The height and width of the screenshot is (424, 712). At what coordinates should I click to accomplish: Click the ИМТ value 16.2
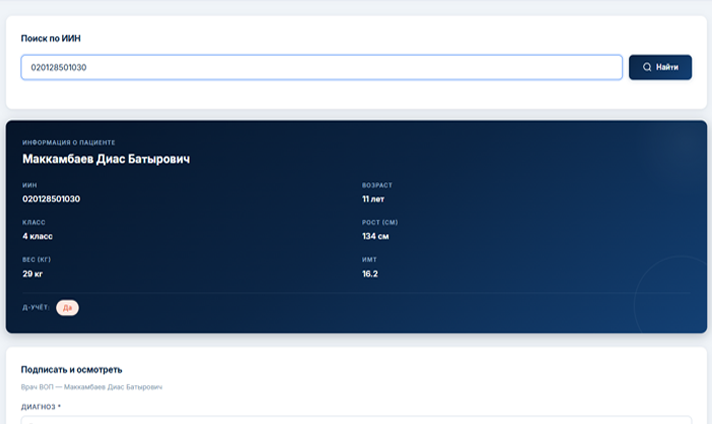370,273
